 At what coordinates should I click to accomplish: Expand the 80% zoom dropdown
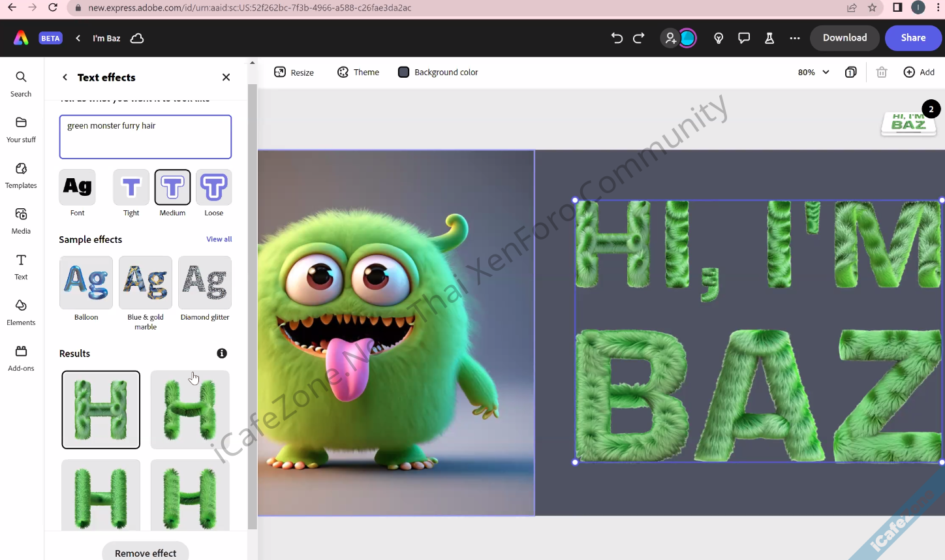click(x=813, y=72)
